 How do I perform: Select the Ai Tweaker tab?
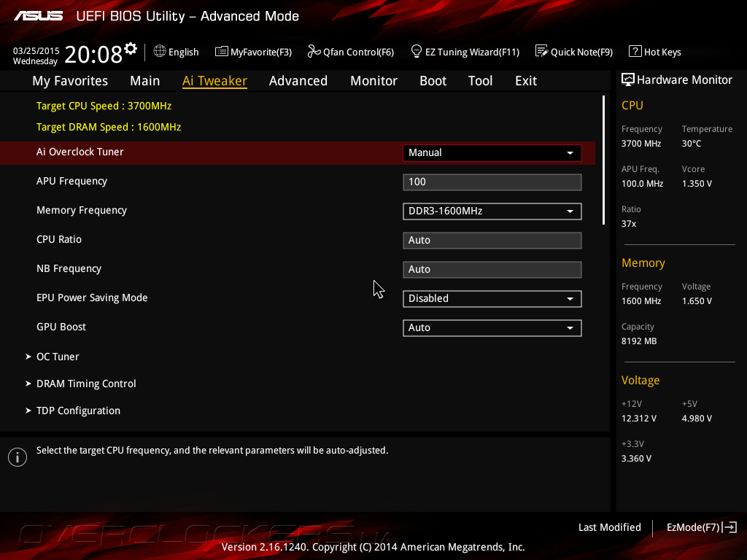point(215,81)
